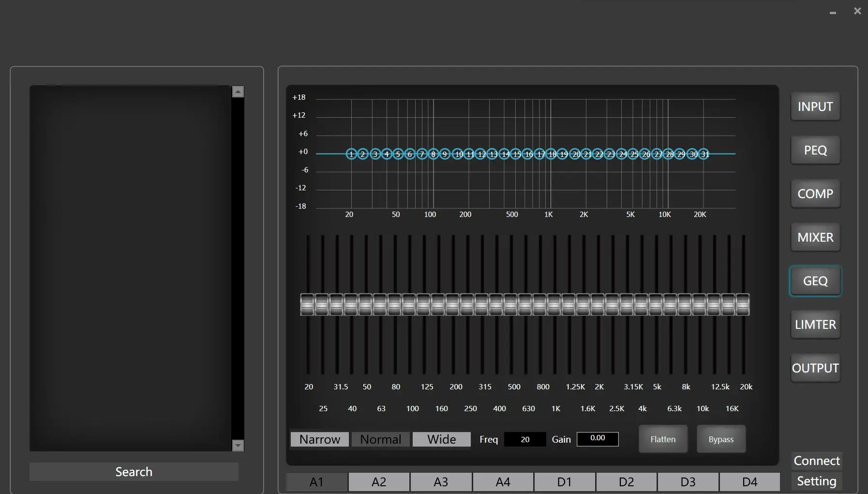Select the GEQ module button
Screen dimensions: 868x494
coord(815,281)
